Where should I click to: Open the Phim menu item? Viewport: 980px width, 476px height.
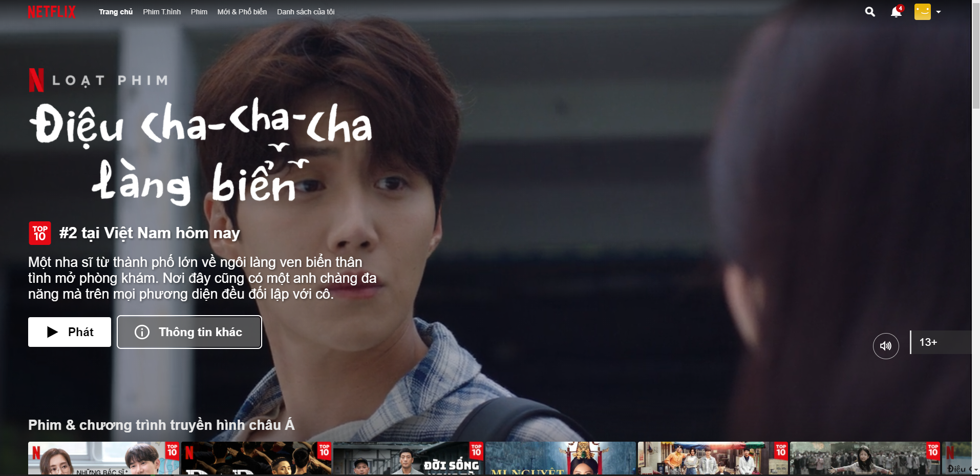tap(199, 12)
